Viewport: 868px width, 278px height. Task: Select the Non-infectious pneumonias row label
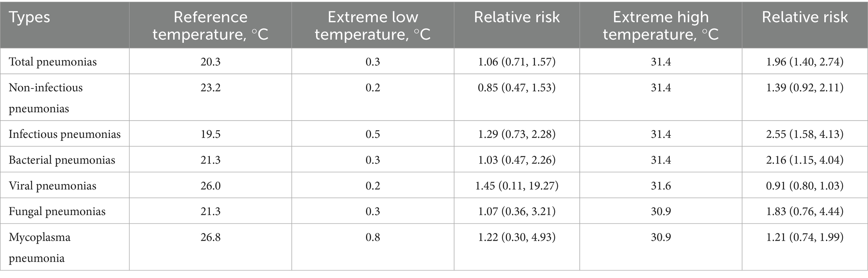click(46, 98)
